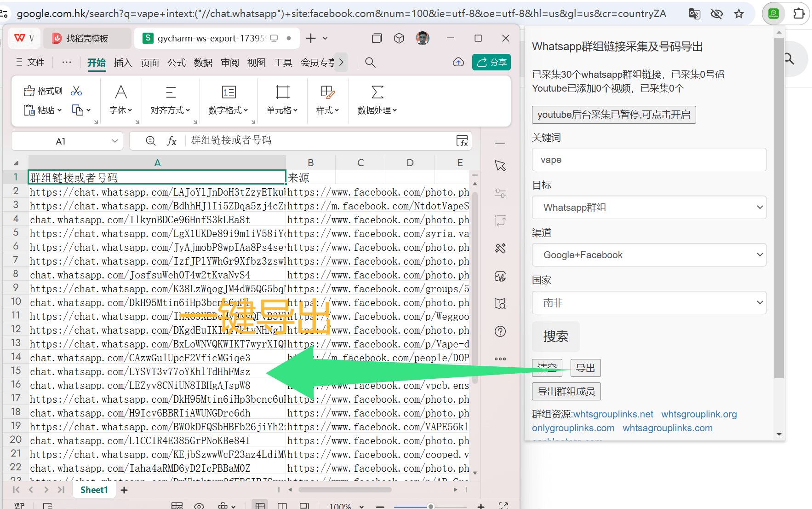Switch to the 页面 page tab
The height and width of the screenshot is (509, 812).
click(x=149, y=63)
